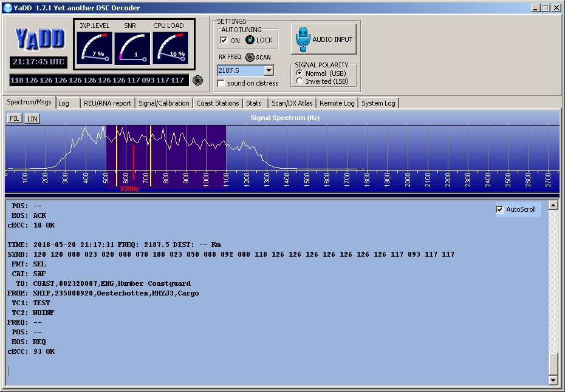Viewport: 565px width, 392px height.
Task: Click the CPU LOAD gauge
Action: 171,48
